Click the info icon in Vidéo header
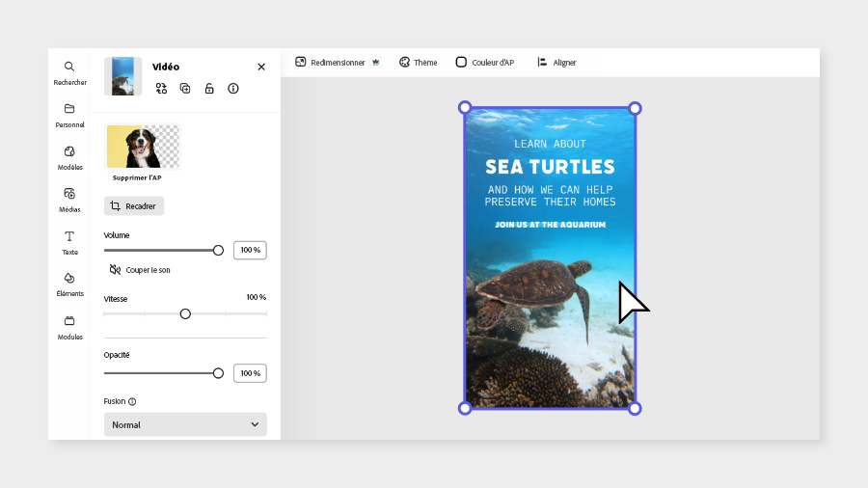 [233, 89]
